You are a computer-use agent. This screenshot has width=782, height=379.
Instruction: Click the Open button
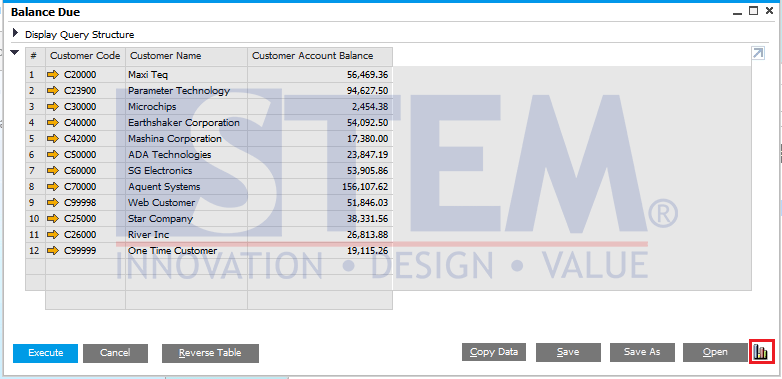coord(715,352)
